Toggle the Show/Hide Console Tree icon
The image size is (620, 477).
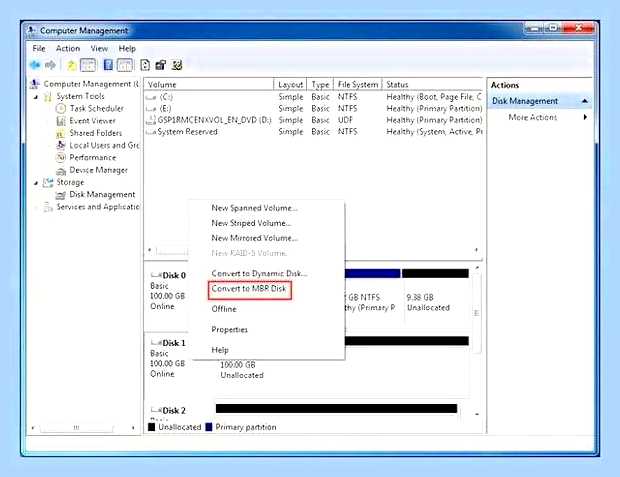(88, 65)
